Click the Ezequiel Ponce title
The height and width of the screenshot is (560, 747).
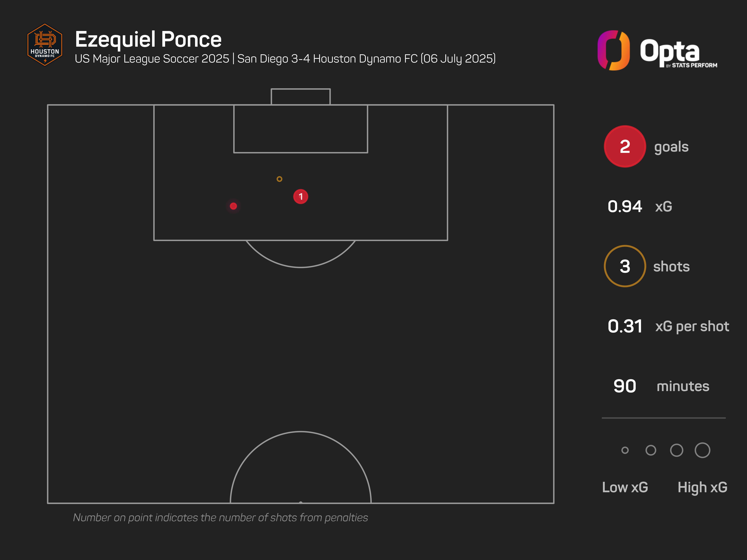coord(148,39)
